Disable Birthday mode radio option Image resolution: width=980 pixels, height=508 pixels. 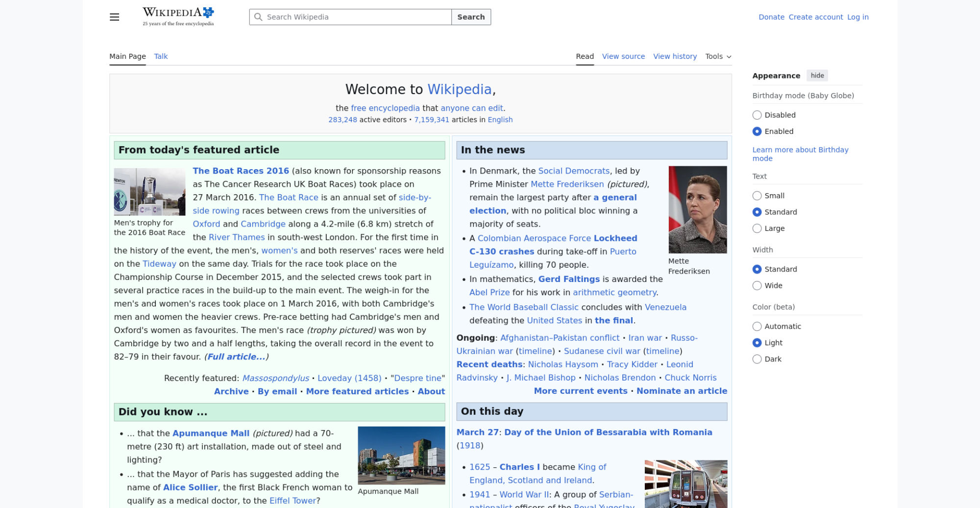tap(757, 115)
